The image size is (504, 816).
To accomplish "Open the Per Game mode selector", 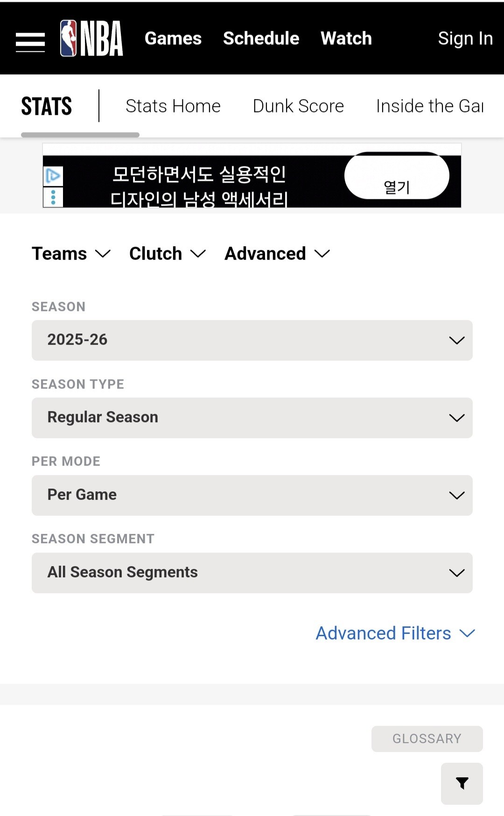I will point(252,495).
